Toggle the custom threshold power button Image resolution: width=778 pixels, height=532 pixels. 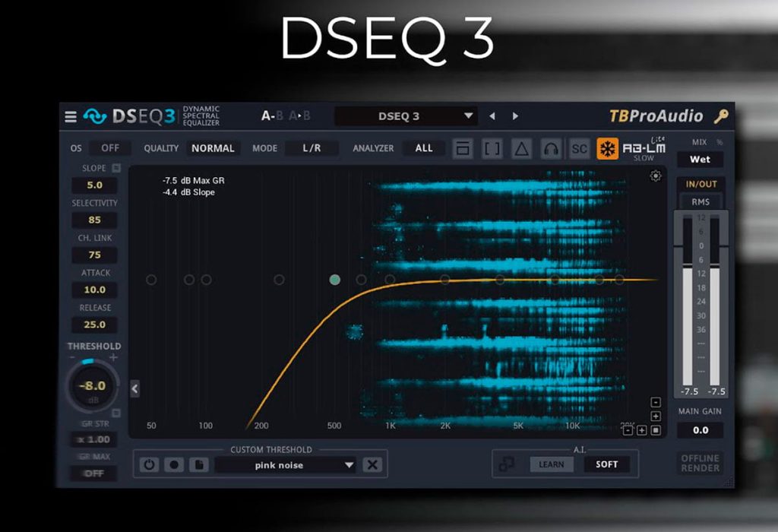click(x=149, y=464)
